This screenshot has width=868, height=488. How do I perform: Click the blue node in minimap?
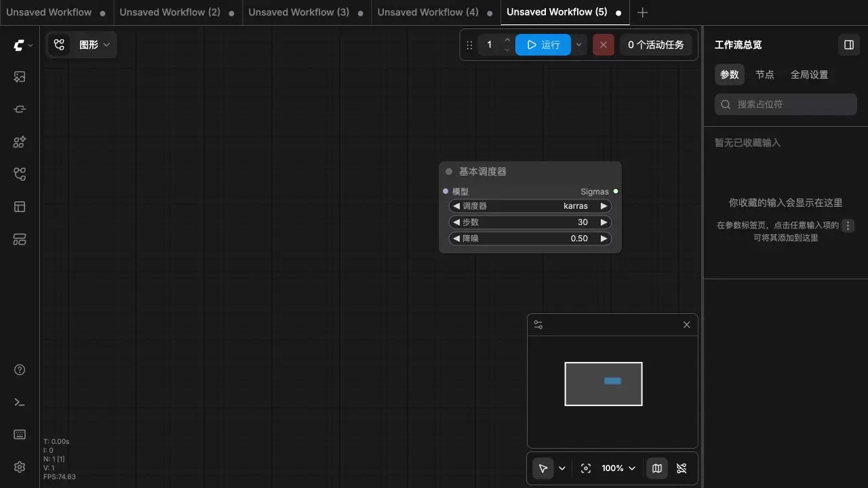pos(612,381)
